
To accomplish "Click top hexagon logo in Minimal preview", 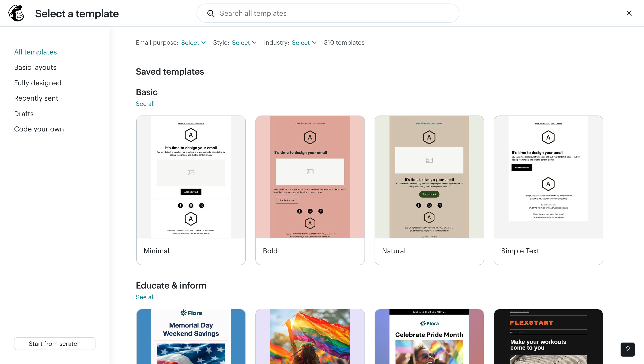I will [x=191, y=135].
